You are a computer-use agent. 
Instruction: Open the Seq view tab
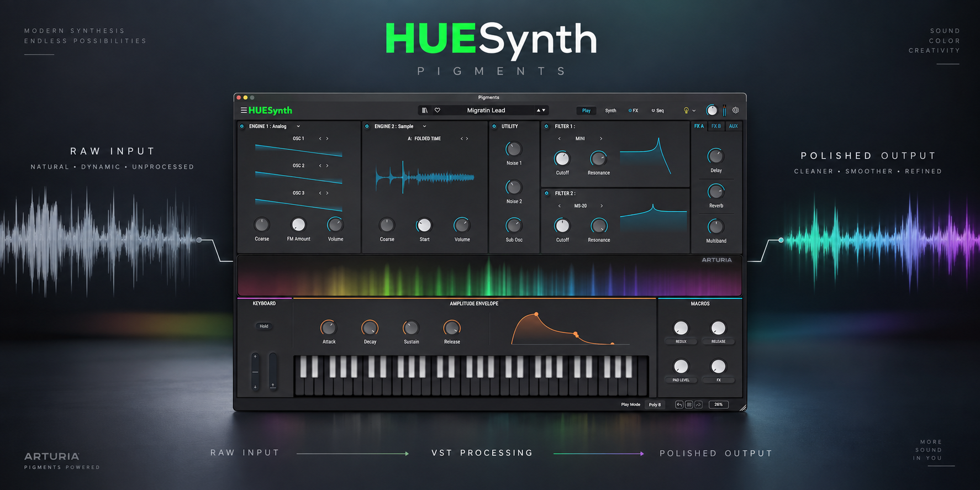(x=657, y=110)
